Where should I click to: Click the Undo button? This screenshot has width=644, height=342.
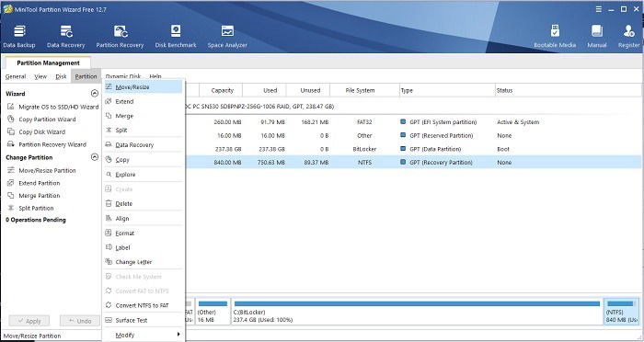click(80, 321)
